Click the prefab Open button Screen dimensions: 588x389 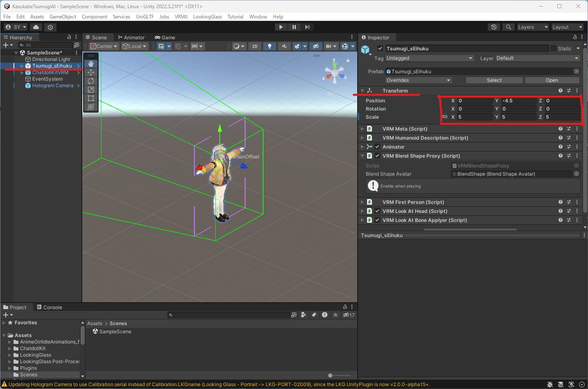click(x=552, y=80)
